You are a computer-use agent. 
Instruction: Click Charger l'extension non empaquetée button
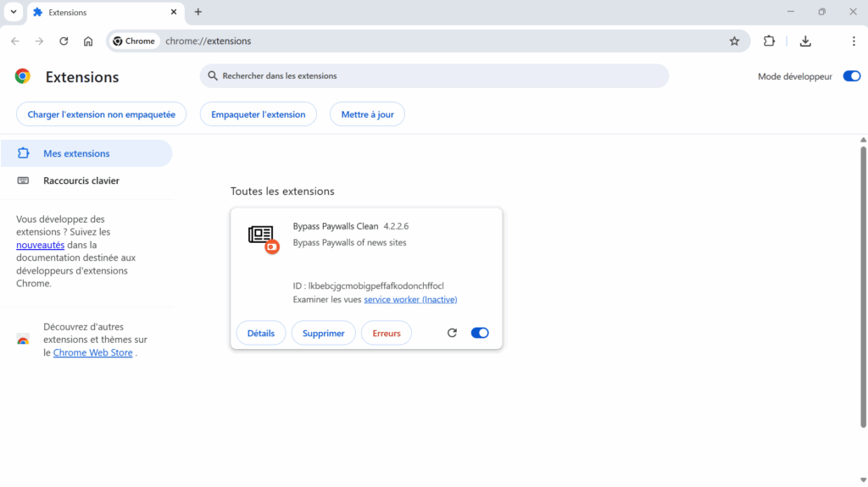101,114
